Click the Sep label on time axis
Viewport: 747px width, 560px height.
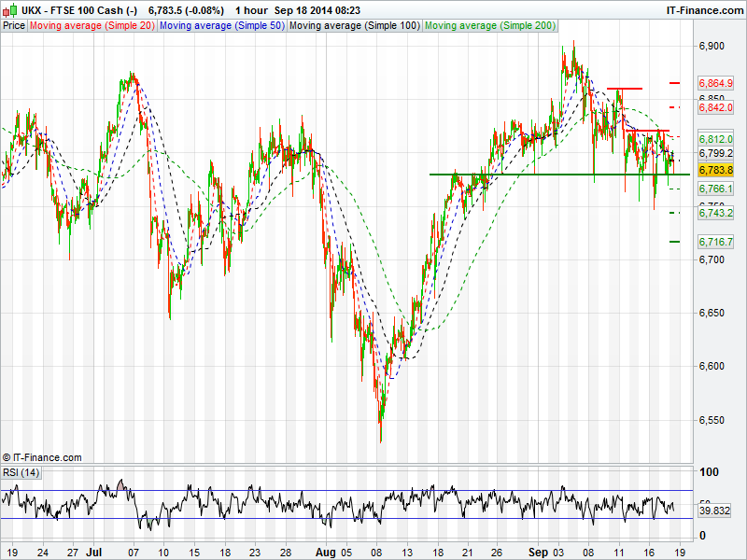[539, 552]
